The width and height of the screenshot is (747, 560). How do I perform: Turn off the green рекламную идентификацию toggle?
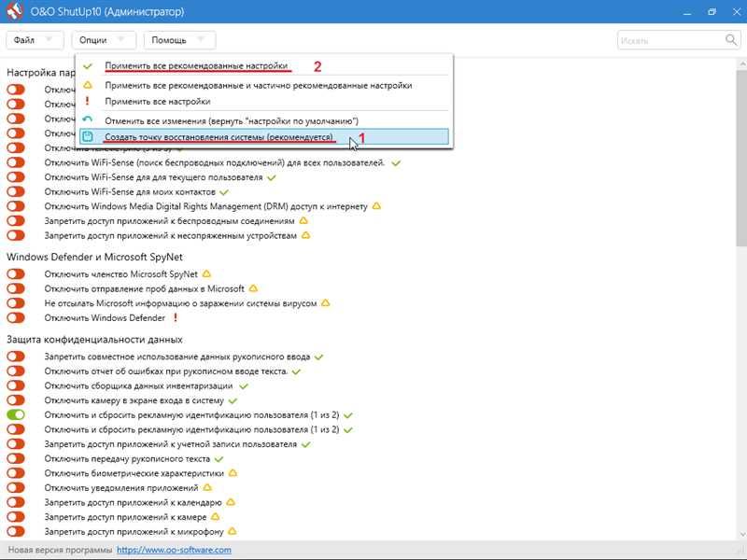pos(16,414)
